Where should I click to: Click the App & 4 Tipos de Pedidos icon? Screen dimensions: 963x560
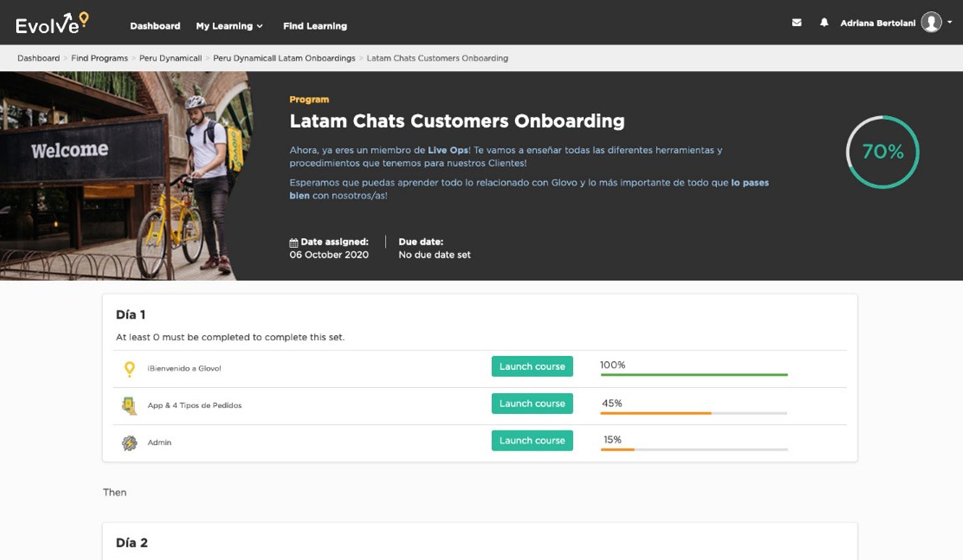pos(129,406)
